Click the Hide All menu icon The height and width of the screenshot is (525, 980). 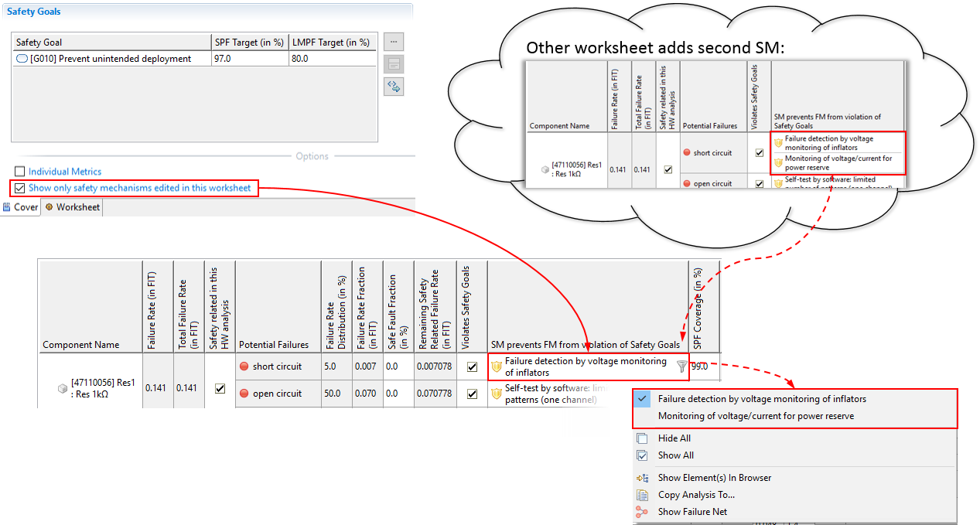(x=642, y=438)
